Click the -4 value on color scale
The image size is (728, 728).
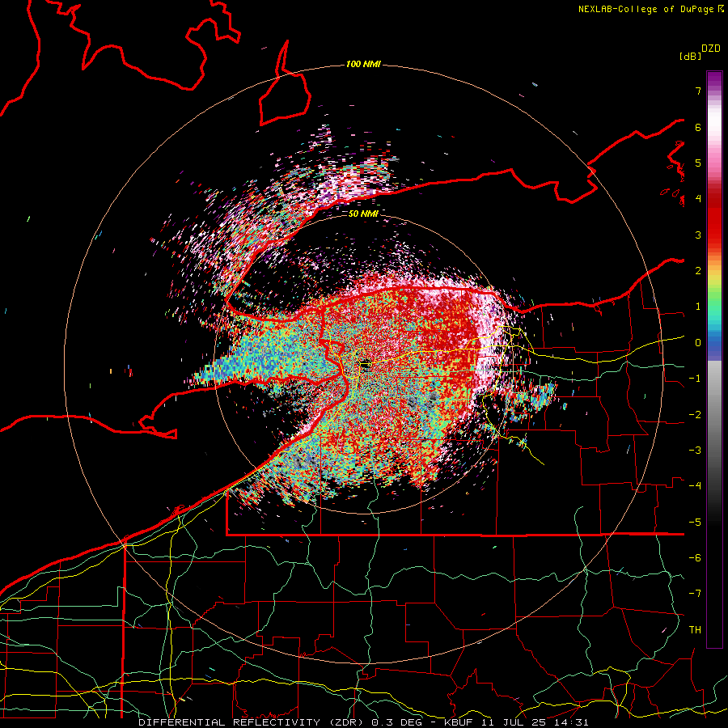(695, 486)
